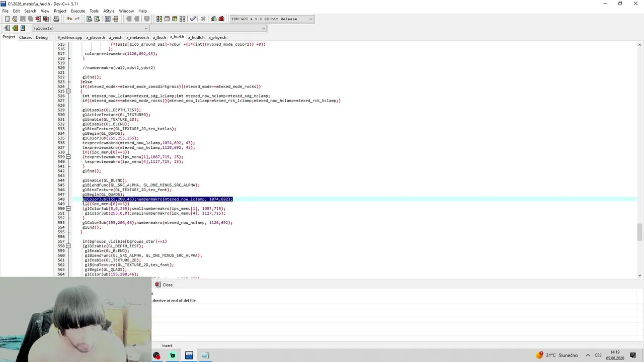Click the New file toolbar icon
This screenshot has height=362, width=644.
tap(7, 19)
